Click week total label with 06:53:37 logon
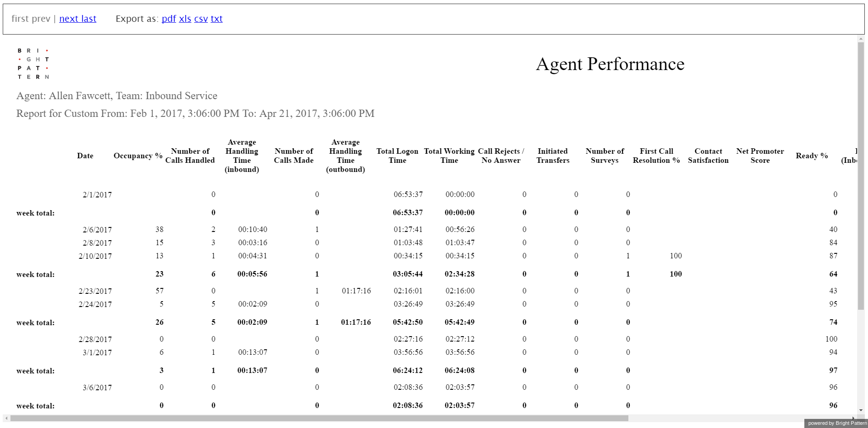Viewport: 868px width, 428px height. 35,213
